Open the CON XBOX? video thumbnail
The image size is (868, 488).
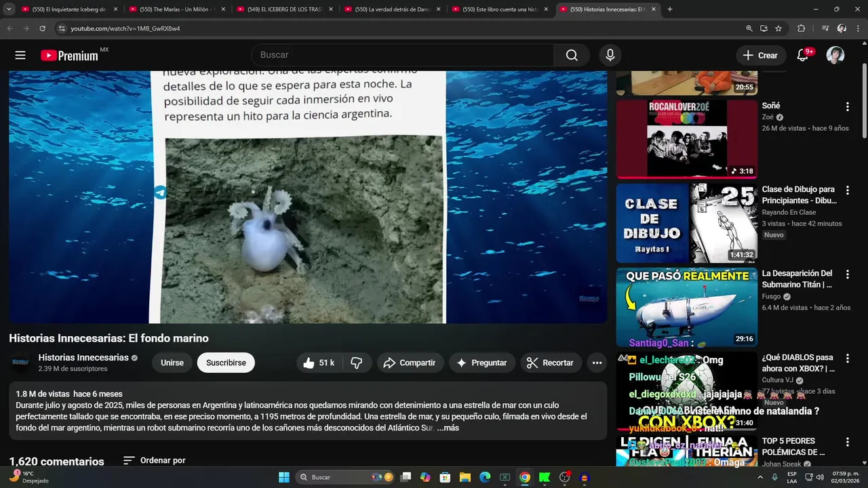click(687, 391)
